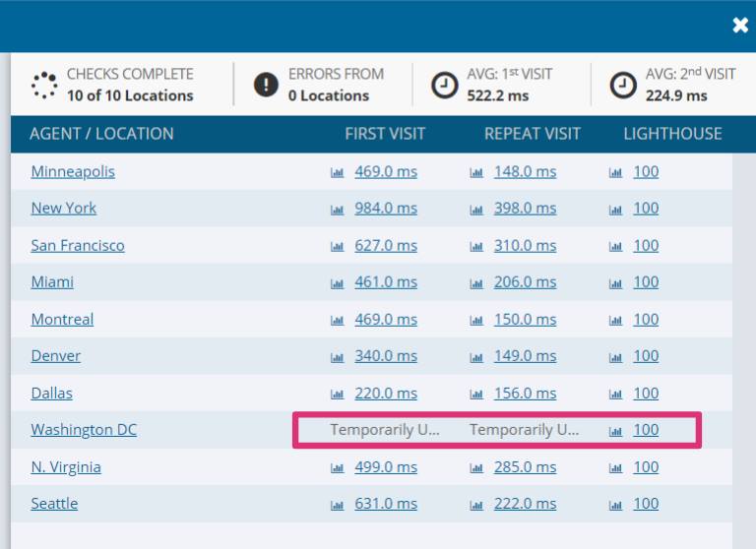View Miami first visit 461.0 ms result
Viewport: 756px width, 549px height.
(x=385, y=282)
